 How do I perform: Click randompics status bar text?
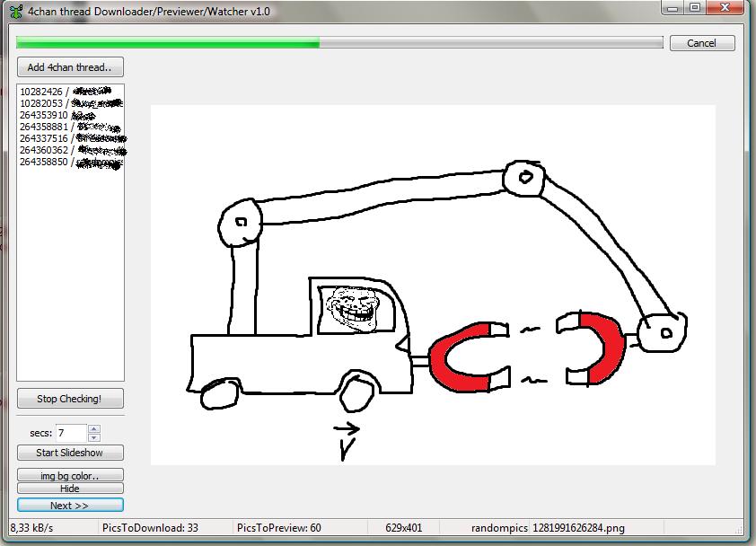coord(499,528)
